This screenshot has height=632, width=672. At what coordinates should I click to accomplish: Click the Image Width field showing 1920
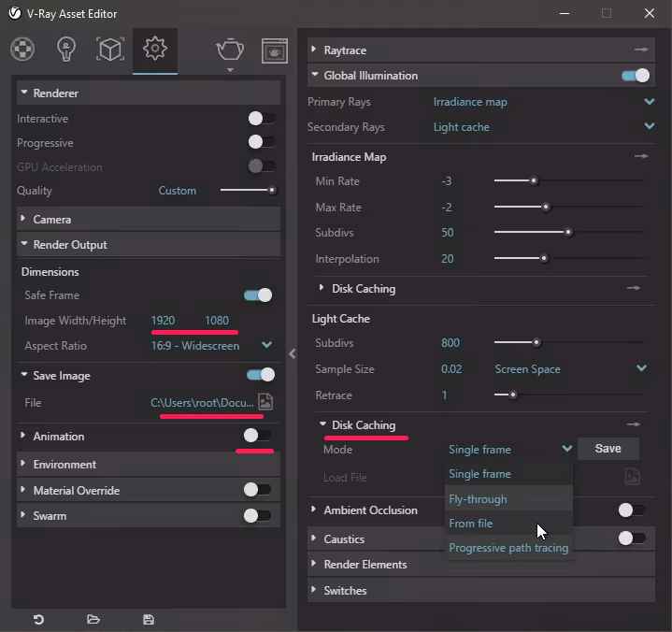click(x=164, y=321)
